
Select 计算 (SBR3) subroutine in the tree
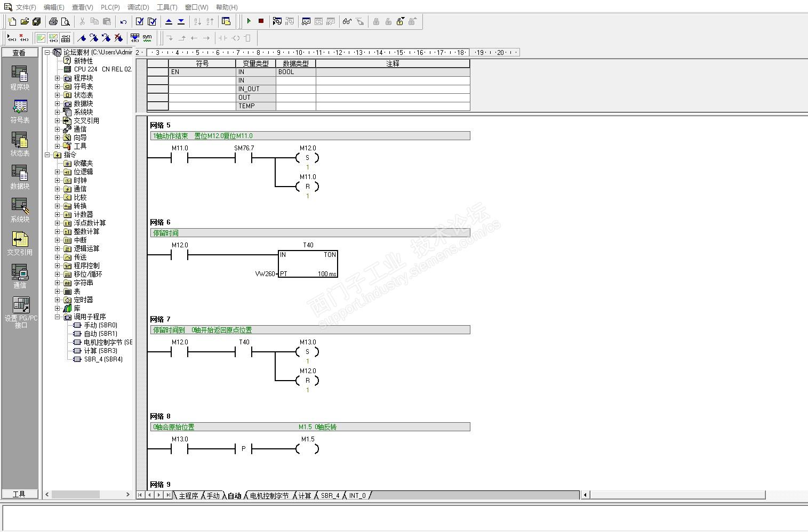(100, 351)
